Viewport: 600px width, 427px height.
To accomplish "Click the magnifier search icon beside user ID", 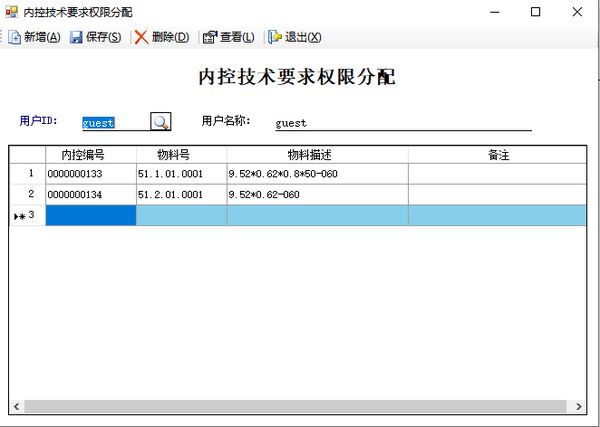I will [160, 122].
